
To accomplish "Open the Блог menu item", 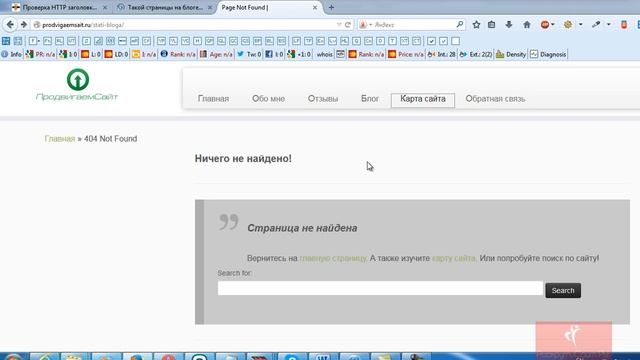I will 370,99.
